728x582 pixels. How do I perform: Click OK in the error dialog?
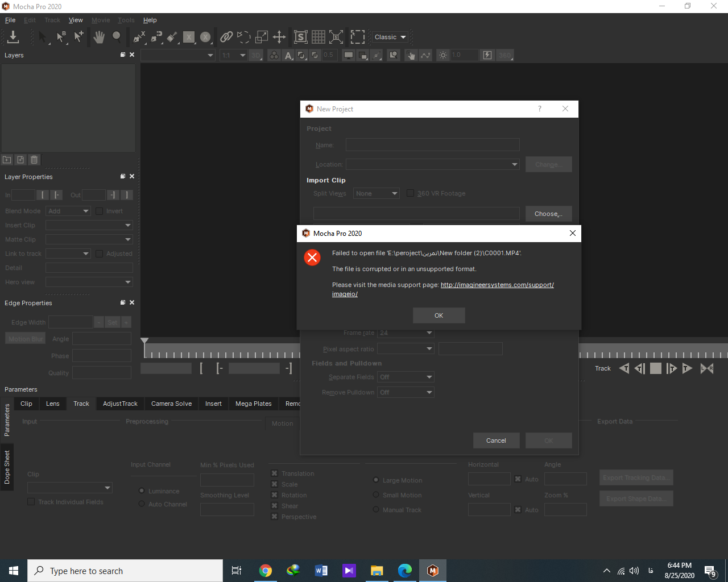439,315
